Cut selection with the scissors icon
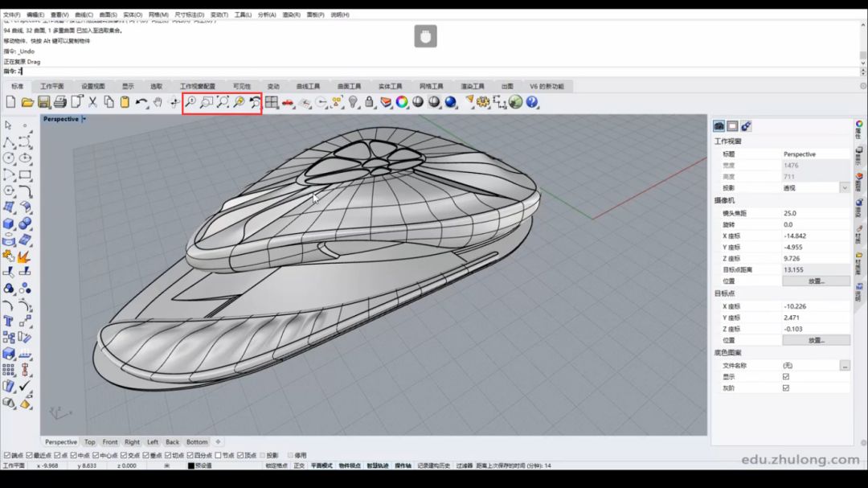Screen dimensions: 868x488 pos(92,102)
